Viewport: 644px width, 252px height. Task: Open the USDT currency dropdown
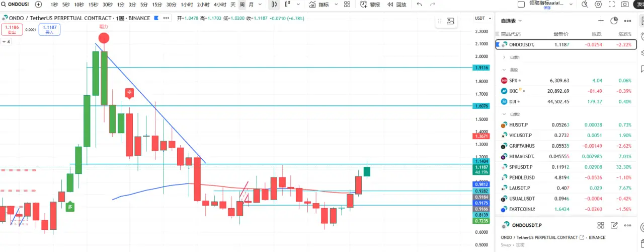click(482, 18)
